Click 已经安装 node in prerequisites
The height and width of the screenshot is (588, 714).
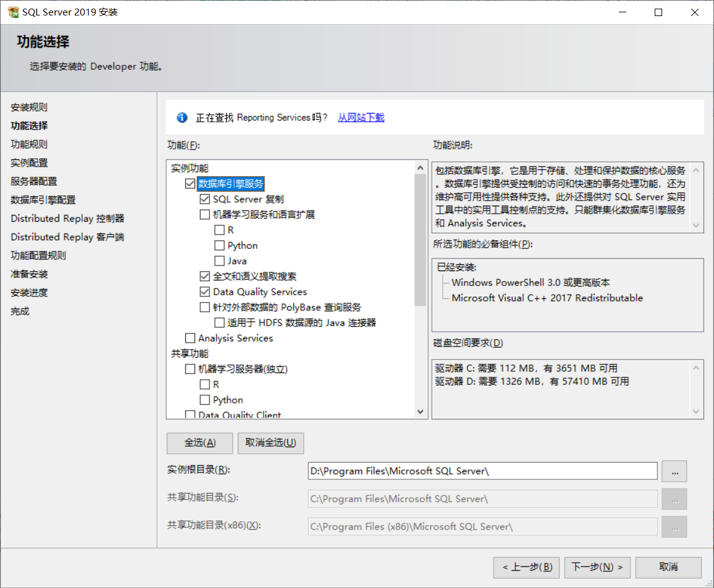[456, 267]
